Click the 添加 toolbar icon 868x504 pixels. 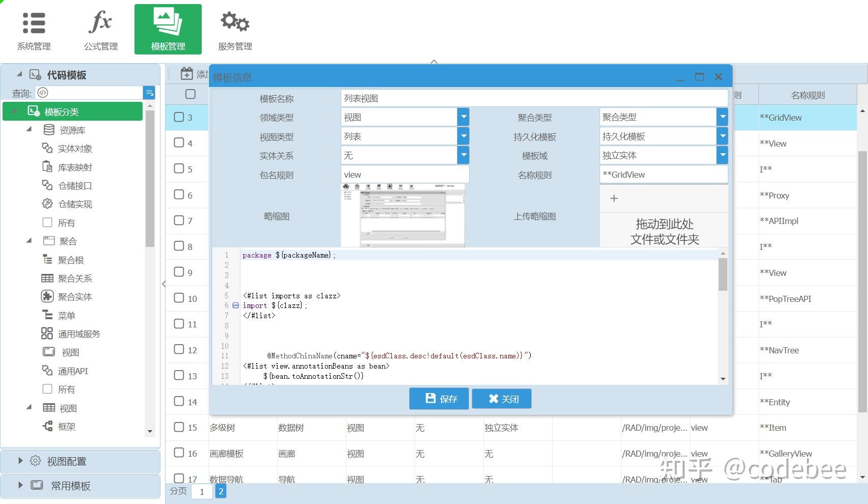tap(187, 74)
